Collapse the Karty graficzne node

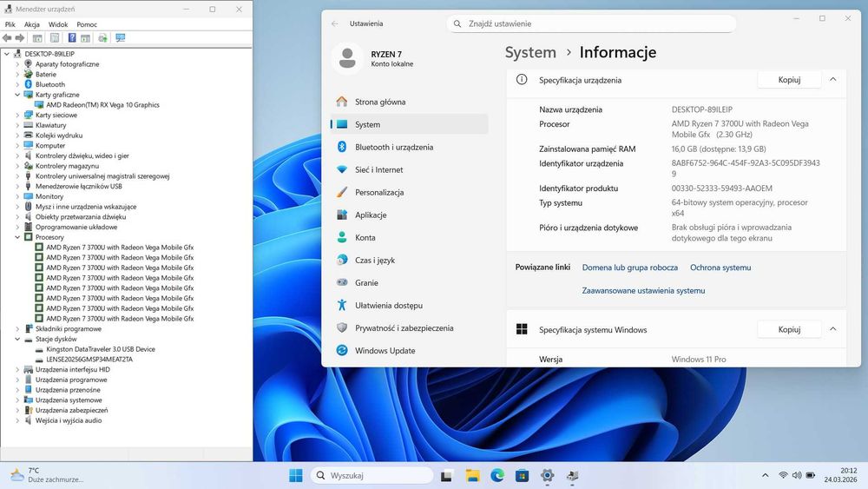17,95
